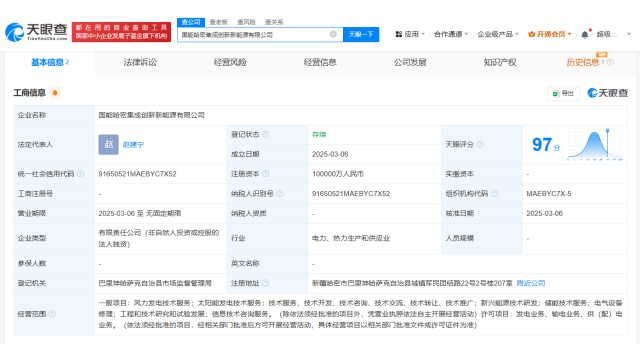Click the organization code MAEBYC7X-5

(549, 193)
